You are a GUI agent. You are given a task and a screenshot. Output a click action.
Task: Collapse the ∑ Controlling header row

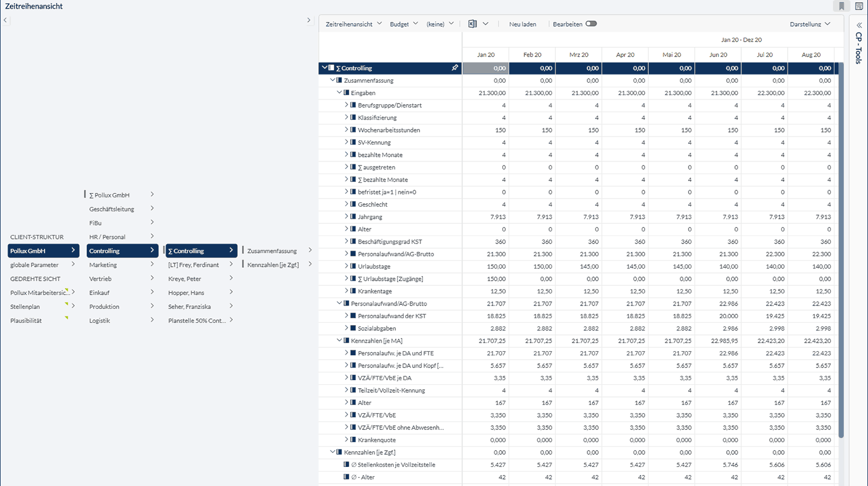(325, 68)
